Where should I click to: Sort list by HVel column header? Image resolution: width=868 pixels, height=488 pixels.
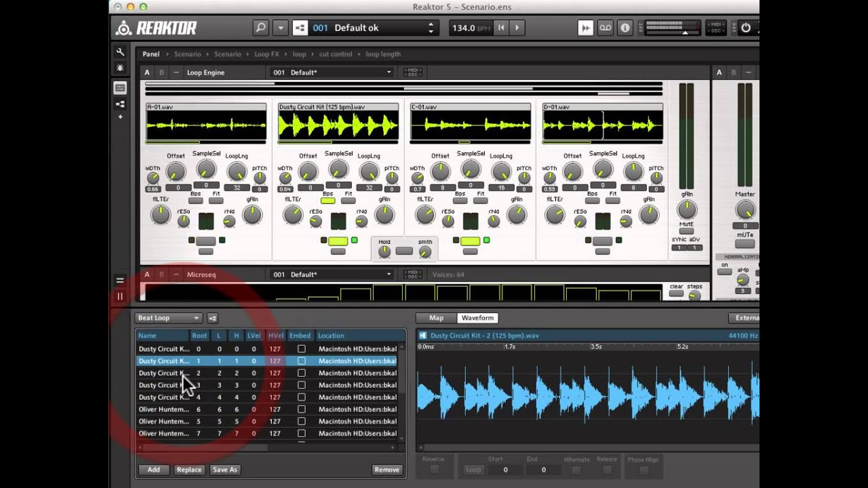click(275, 335)
